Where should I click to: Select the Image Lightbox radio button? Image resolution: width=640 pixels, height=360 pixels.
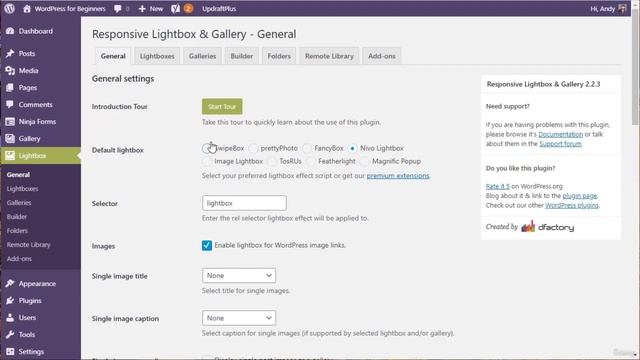tap(207, 161)
